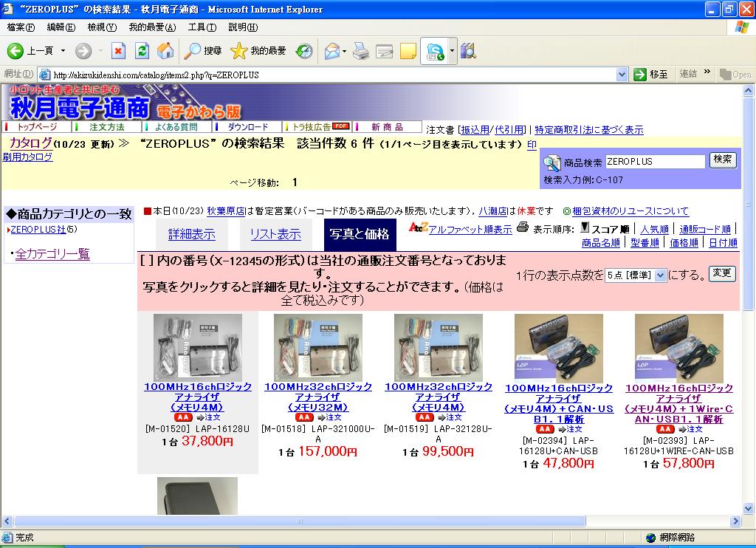The height and width of the screenshot is (548, 756).
Task: Click the 検索 search button
Action: (723, 160)
